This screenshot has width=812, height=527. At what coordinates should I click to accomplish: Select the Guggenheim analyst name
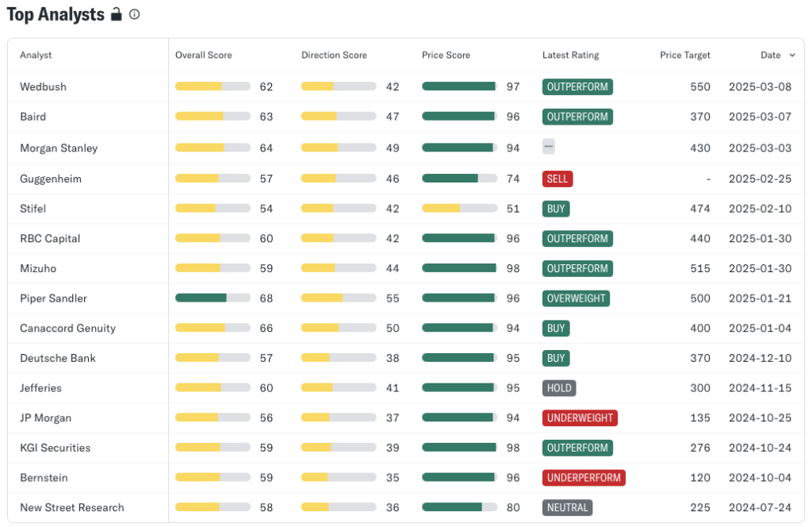pyautogui.click(x=51, y=179)
